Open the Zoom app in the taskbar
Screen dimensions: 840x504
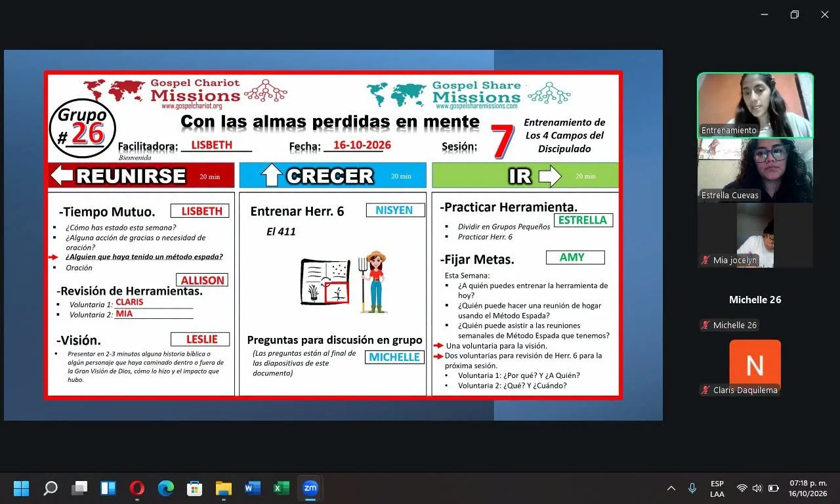(x=310, y=488)
